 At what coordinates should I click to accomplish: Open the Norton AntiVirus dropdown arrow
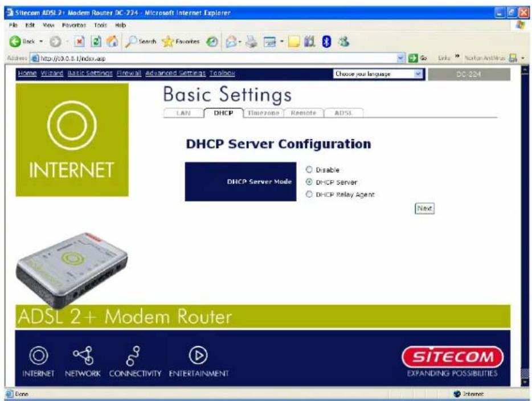tap(522, 58)
